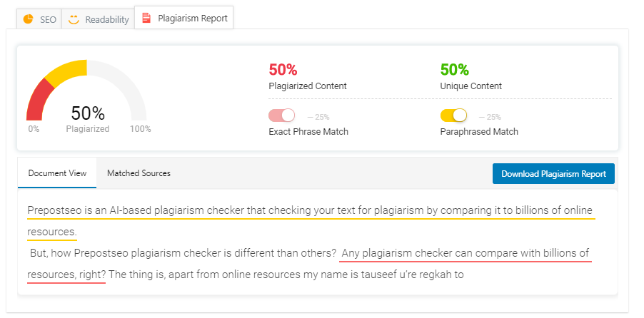Switch to the Readability tab
This screenshot has height=318, width=644.
99,19
